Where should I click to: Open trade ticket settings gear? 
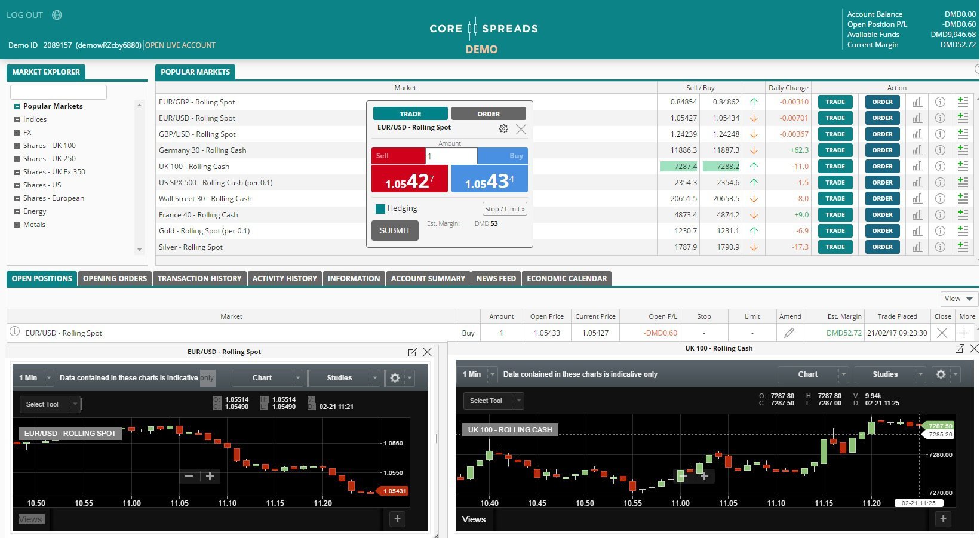coord(503,129)
